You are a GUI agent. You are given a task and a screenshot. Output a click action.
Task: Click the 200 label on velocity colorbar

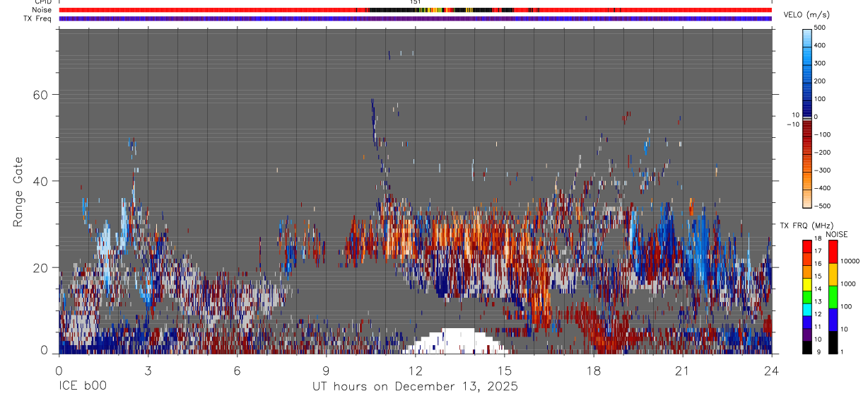pos(820,81)
